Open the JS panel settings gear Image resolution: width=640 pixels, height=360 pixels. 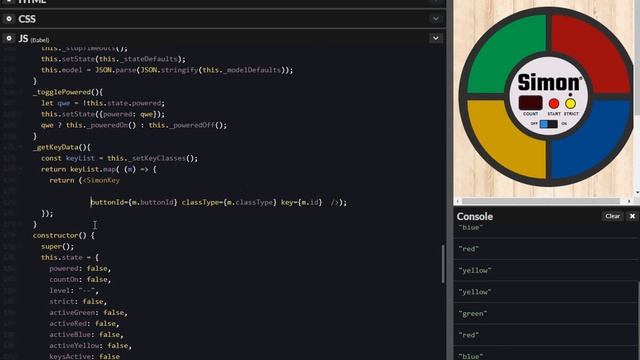pos(9,38)
